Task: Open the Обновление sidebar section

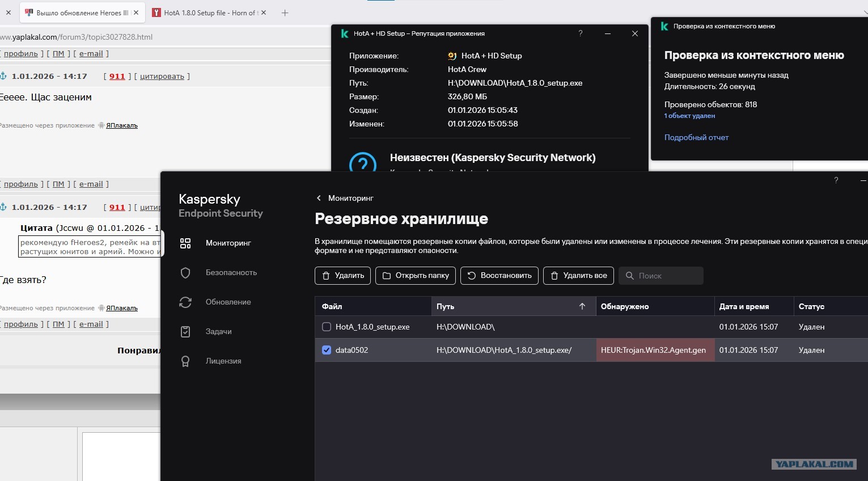Action: point(228,302)
